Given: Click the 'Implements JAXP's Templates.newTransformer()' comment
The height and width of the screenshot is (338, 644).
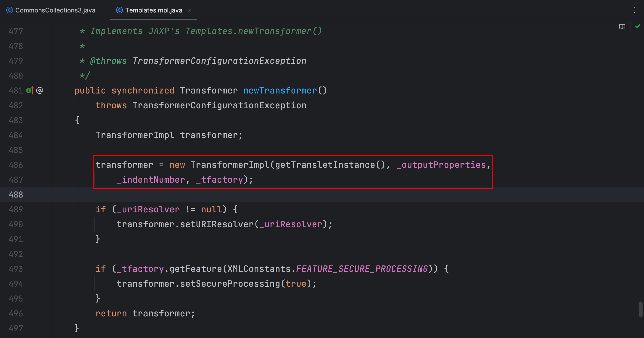Looking at the screenshot, I should pos(206,31).
